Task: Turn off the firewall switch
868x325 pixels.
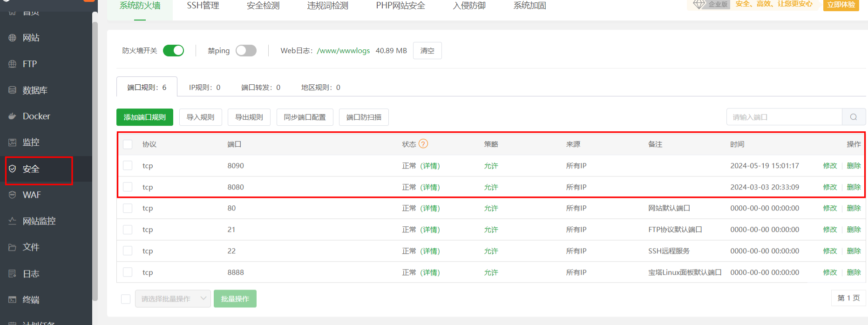Action: (x=174, y=51)
